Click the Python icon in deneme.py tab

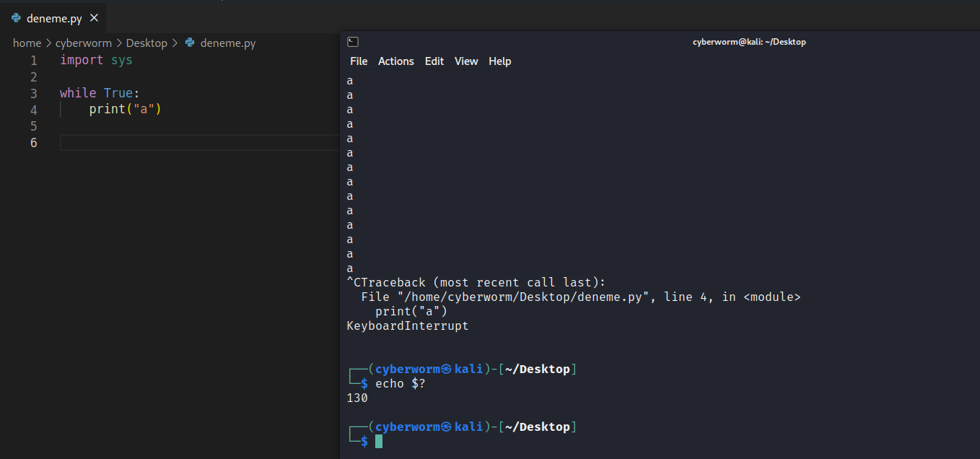17,18
